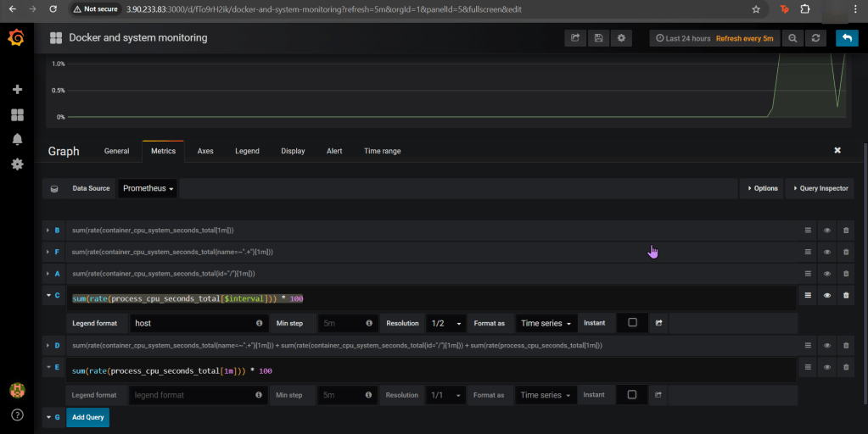Open the Query Inspector

(x=820, y=188)
